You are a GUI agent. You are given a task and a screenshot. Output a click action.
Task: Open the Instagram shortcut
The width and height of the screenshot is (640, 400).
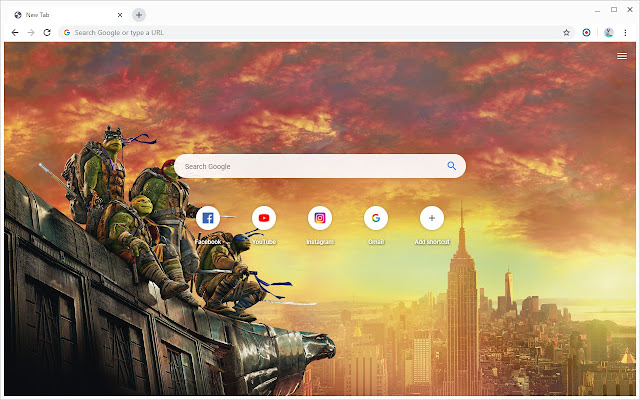tap(320, 218)
